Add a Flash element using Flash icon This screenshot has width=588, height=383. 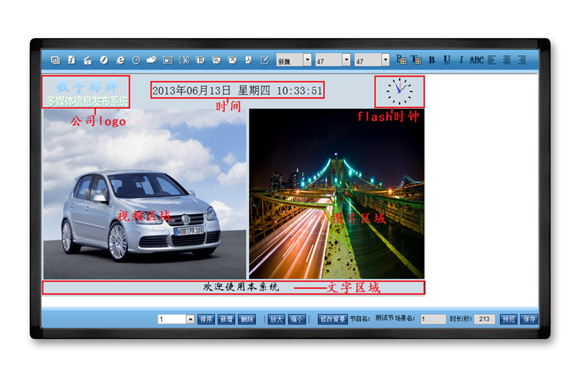104,60
